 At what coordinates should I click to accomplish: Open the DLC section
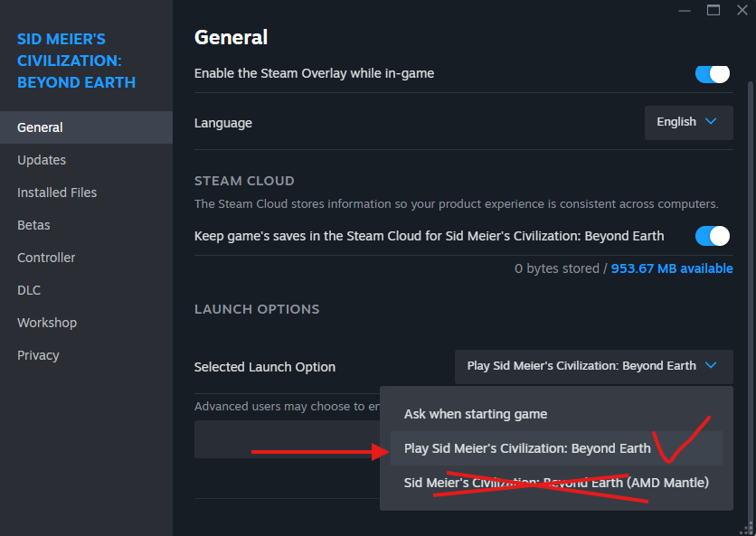tap(29, 290)
